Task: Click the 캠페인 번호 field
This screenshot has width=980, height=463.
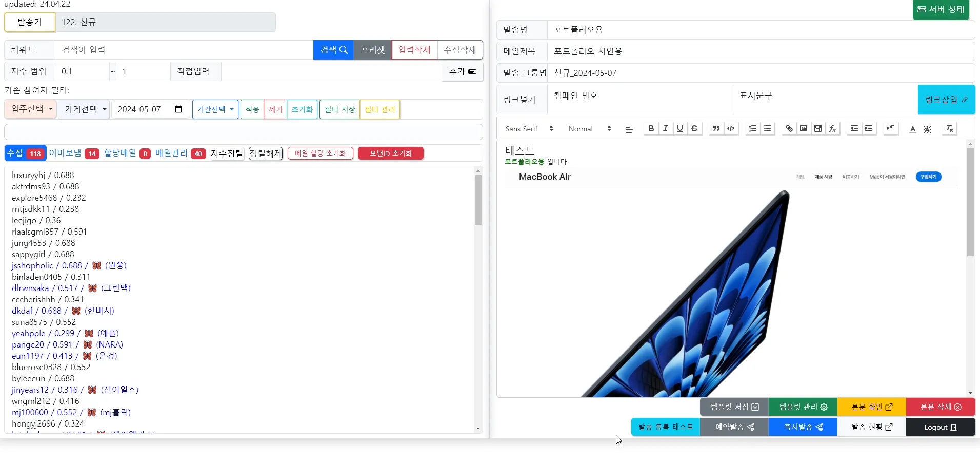Action: click(x=640, y=100)
